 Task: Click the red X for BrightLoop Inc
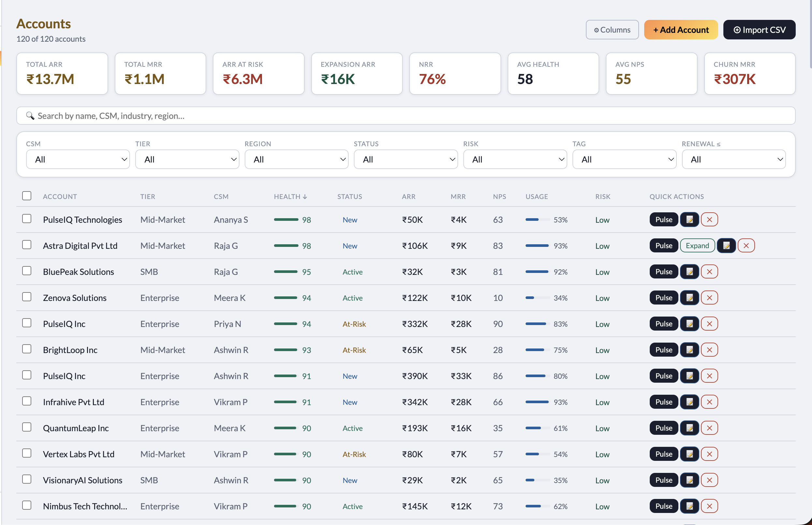[x=709, y=350]
